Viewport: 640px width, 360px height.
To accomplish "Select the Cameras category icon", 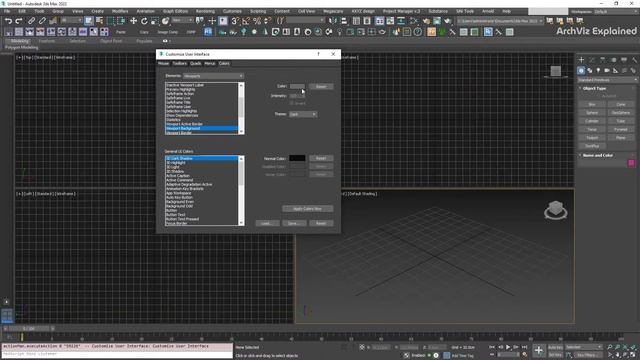I will (x=607, y=70).
